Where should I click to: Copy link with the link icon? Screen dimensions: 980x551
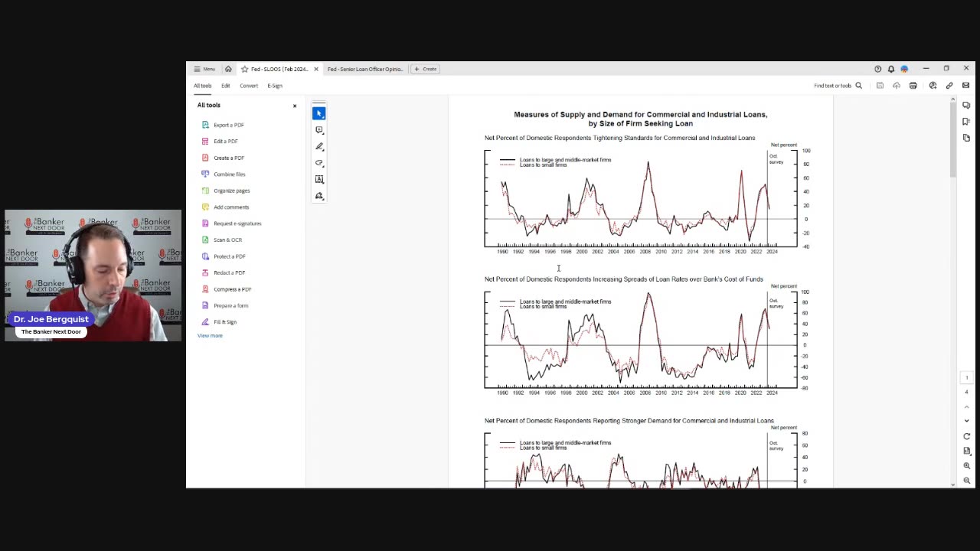[949, 86]
